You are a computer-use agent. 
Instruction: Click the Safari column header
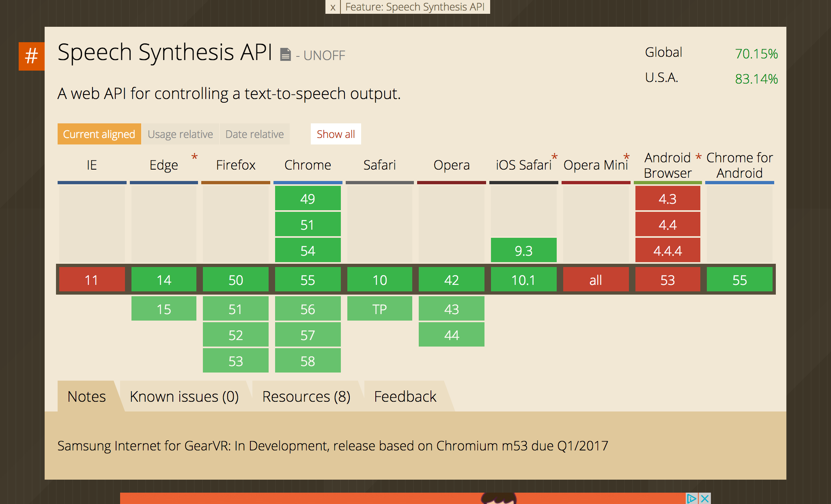point(380,165)
